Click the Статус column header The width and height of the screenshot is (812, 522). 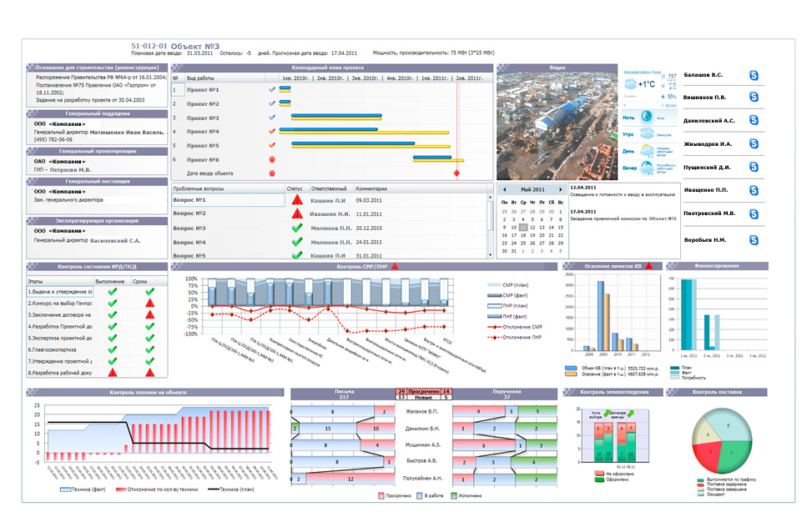(x=295, y=188)
